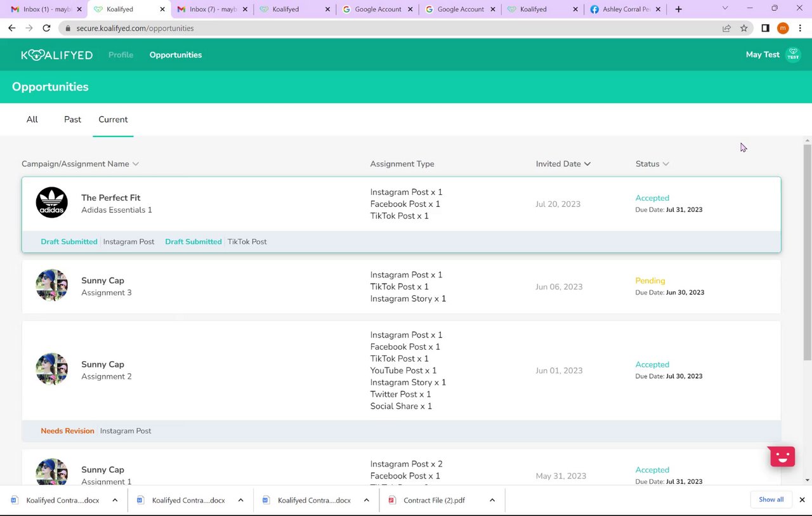Expand second Koalifyed Contra docx download options

point(240,500)
